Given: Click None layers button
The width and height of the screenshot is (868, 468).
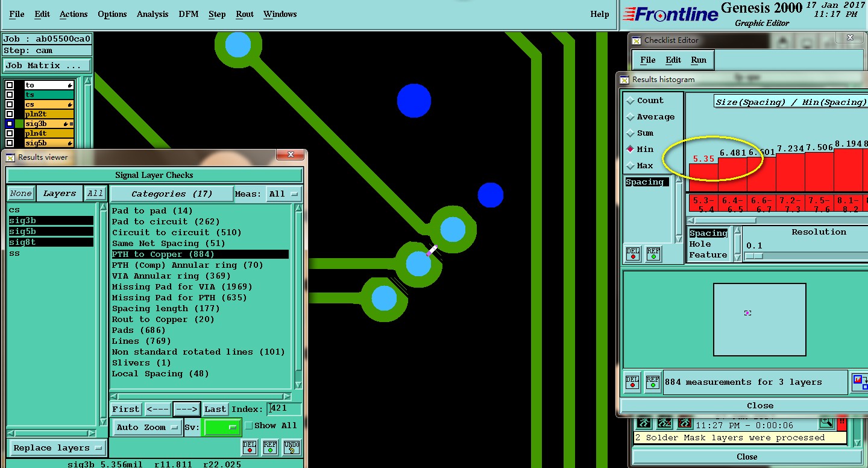Looking at the screenshot, I should [x=20, y=194].
